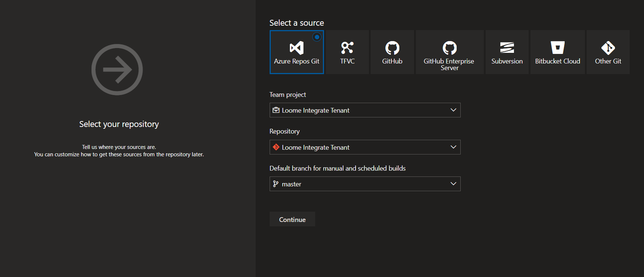Image resolution: width=644 pixels, height=277 pixels.
Task: Open the Default branch dropdown showing master
Action: click(x=365, y=184)
